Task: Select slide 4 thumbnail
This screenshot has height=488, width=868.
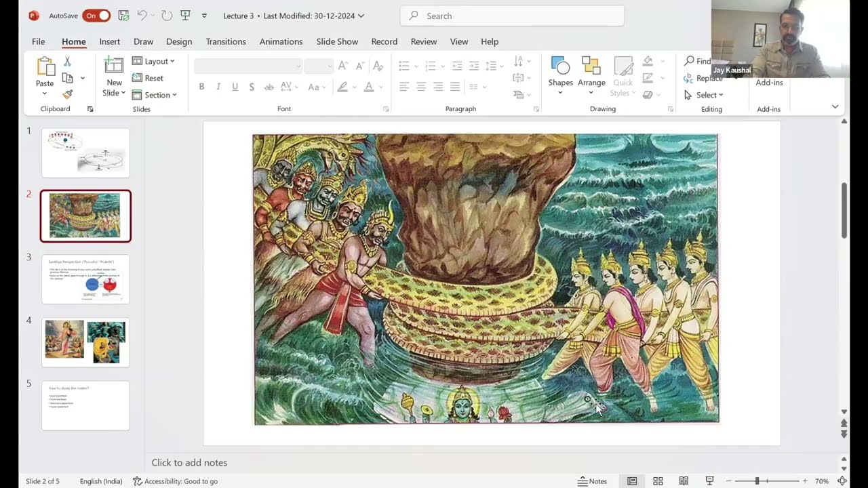Action: click(x=85, y=342)
